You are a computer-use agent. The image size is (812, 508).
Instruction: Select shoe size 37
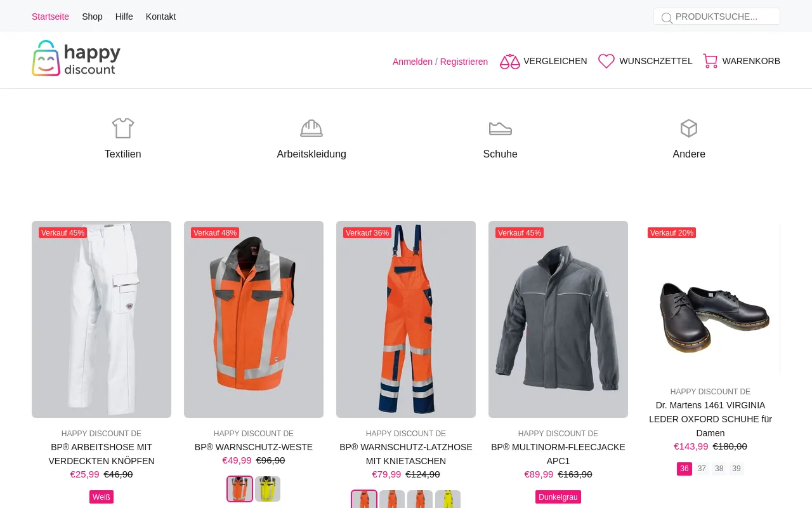tap(702, 469)
